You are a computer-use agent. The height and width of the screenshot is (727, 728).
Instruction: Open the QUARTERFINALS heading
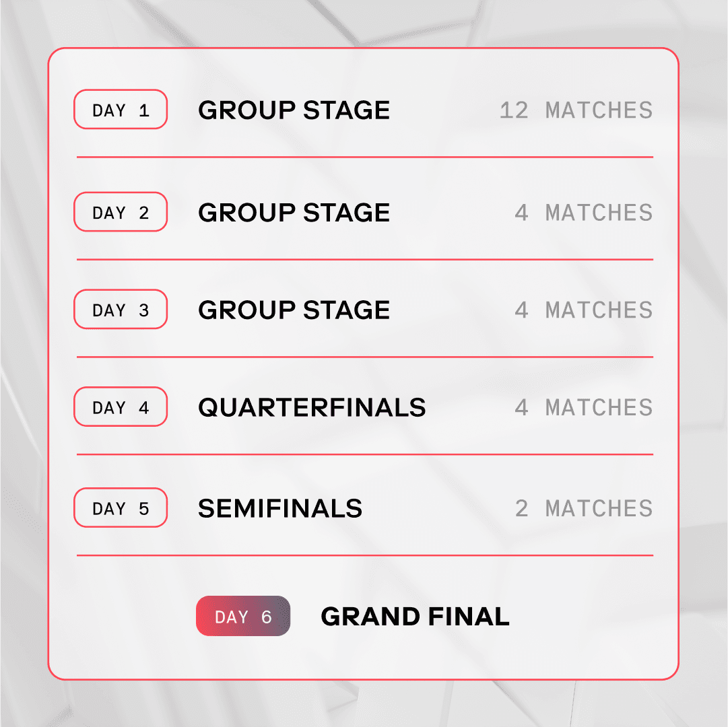pos(312,408)
